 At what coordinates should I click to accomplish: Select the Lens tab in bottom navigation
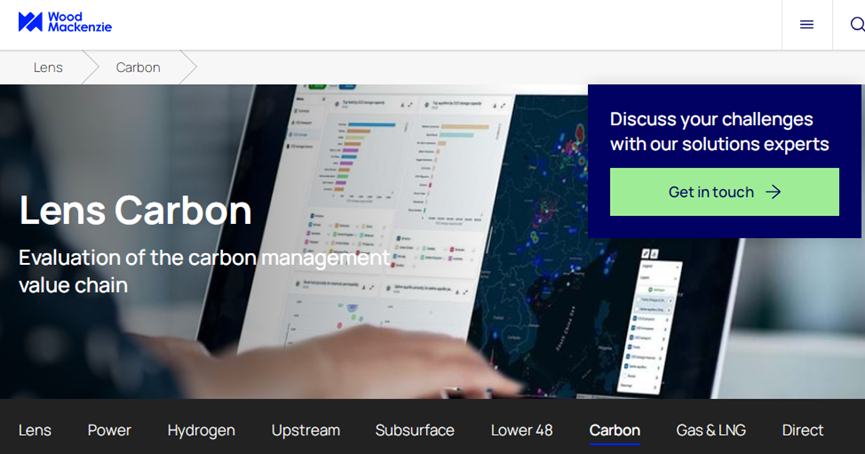pyautogui.click(x=35, y=430)
